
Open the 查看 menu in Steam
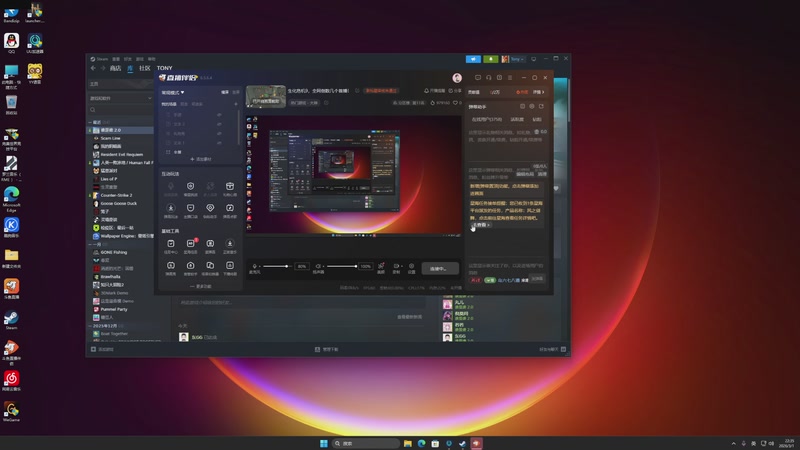pos(116,59)
